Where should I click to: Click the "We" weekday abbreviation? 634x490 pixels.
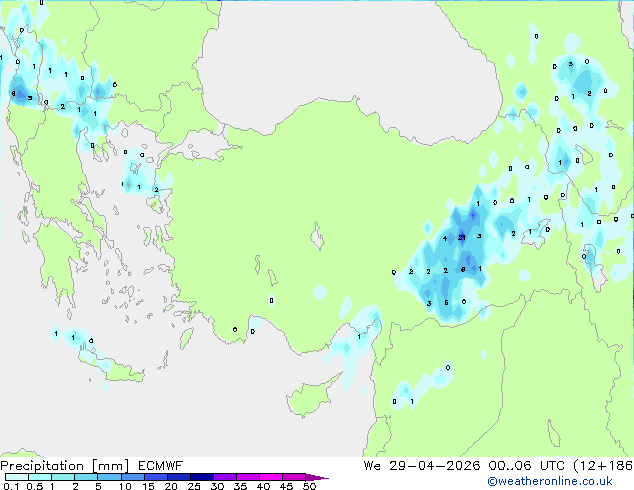[x=372, y=466]
